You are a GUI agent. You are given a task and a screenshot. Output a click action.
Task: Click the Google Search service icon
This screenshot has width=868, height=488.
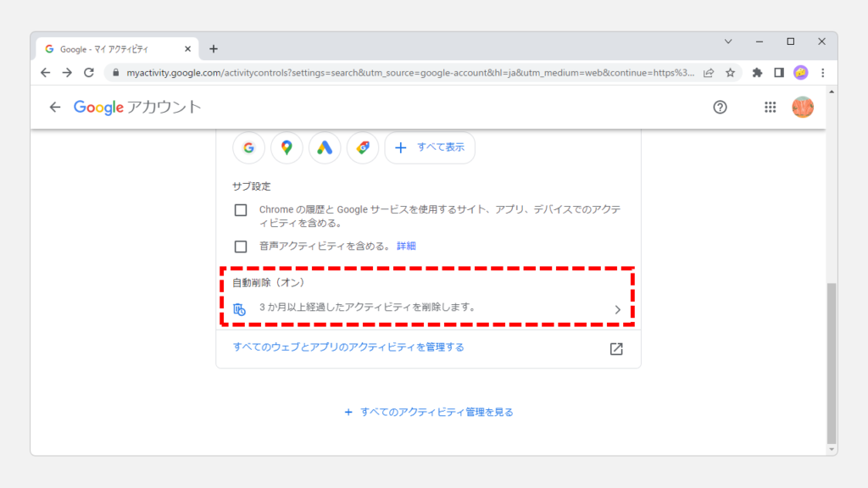tap(248, 147)
